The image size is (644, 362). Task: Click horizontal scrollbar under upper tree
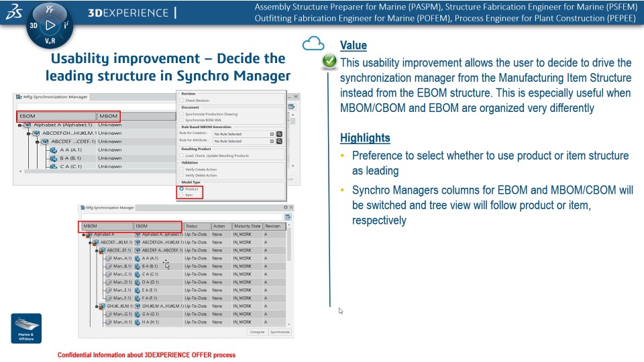[x=99, y=171]
